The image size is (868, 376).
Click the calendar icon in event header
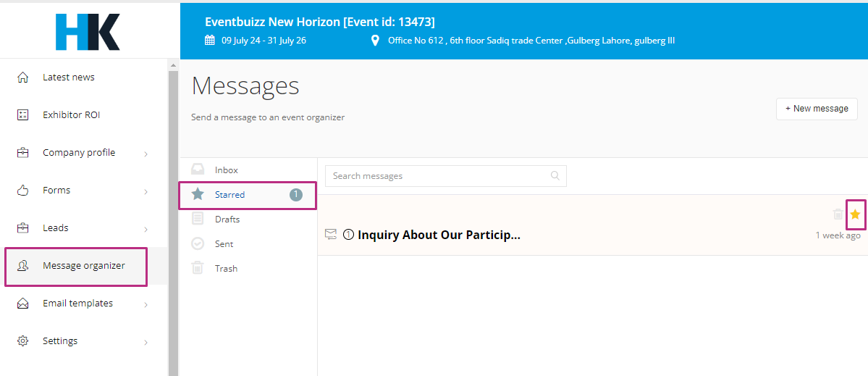point(209,40)
